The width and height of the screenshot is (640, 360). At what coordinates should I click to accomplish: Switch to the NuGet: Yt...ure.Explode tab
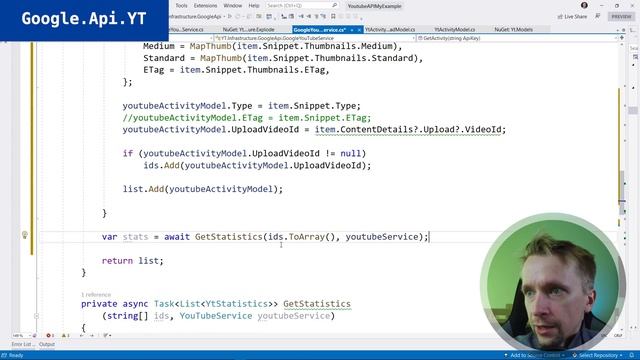tap(249, 29)
